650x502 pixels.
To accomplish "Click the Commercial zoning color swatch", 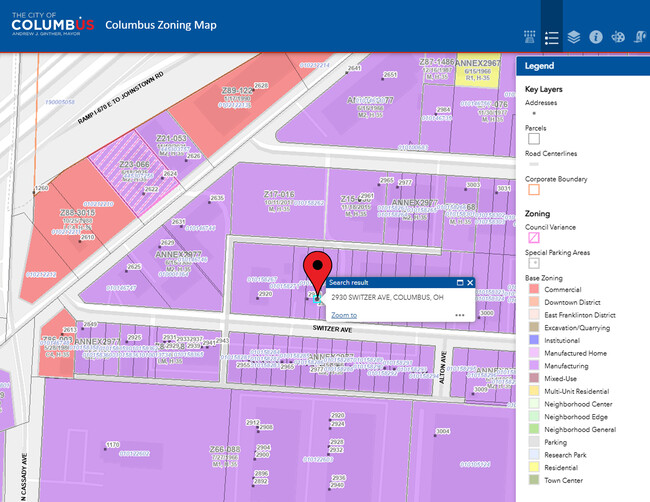I will [533, 289].
